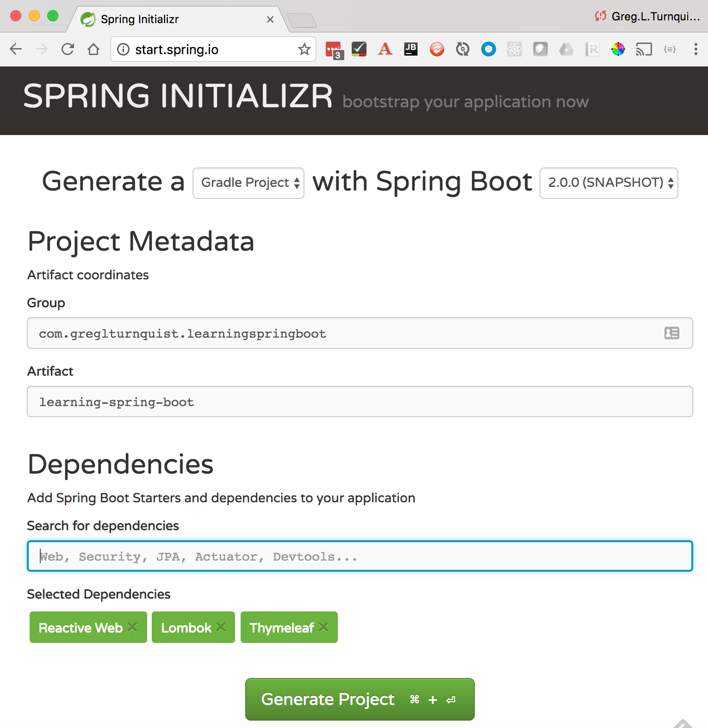This screenshot has height=728, width=708.
Task: Open the React developer tools extension
Action: tap(515, 49)
